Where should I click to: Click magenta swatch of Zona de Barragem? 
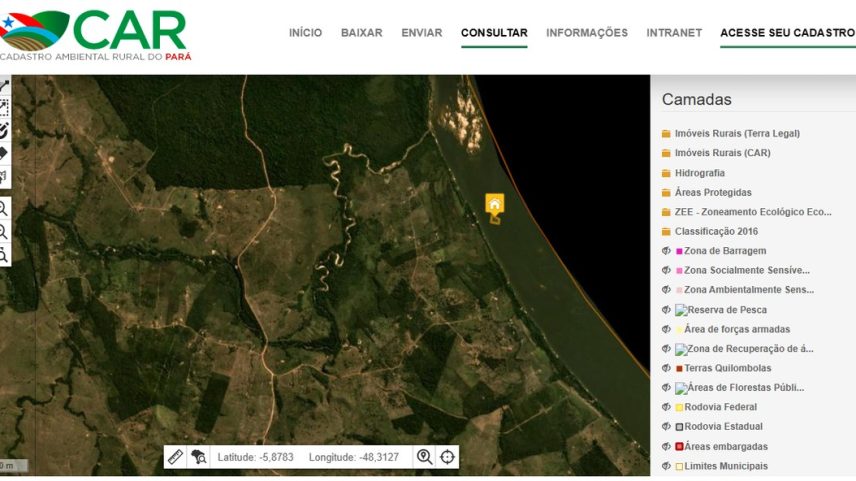pyautogui.click(x=679, y=251)
